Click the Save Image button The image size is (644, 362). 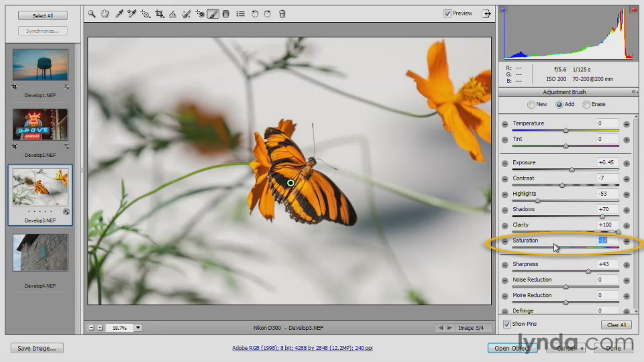(x=37, y=348)
